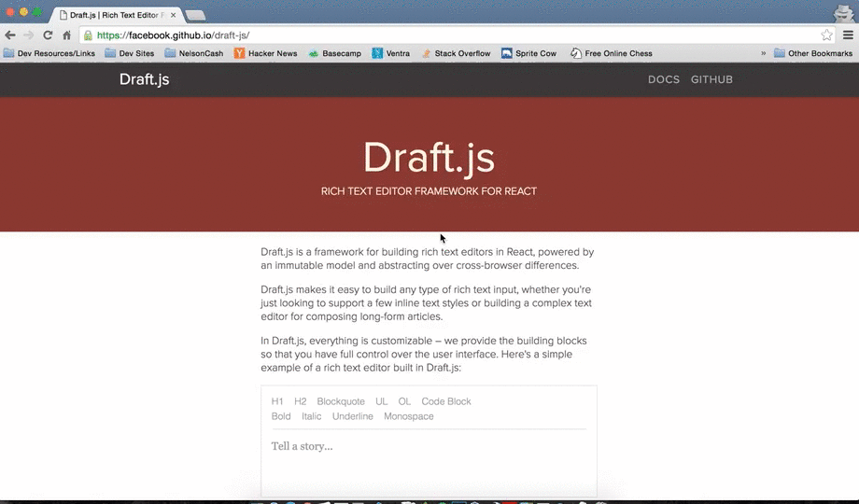Open the Chrome hamburger menu
This screenshot has height=504, width=859.
(848, 35)
